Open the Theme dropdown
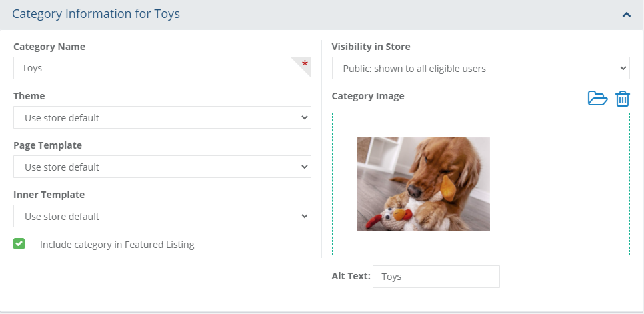Image resolution: width=644 pixels, height=314 pixels. 162,117
